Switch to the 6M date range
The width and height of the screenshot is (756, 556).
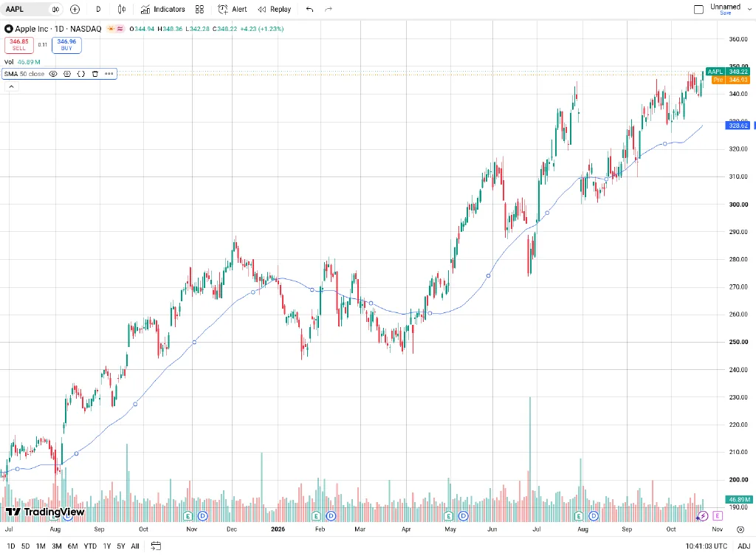point(72,546)
